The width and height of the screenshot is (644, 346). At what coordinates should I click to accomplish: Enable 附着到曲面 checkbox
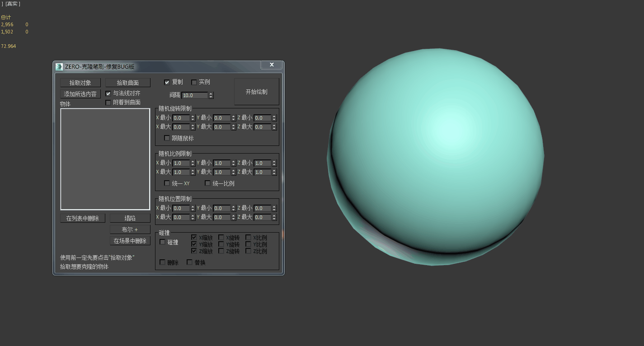point(108,103)
